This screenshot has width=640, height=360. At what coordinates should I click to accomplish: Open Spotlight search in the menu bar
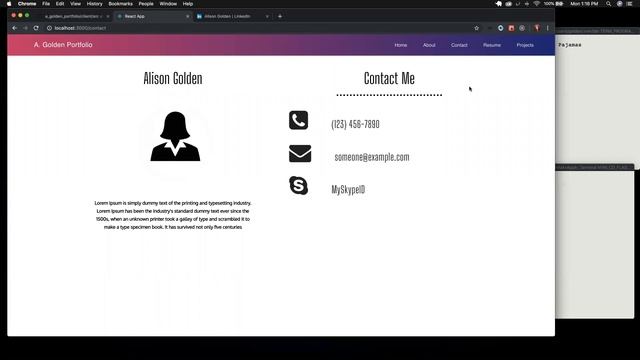609,4
